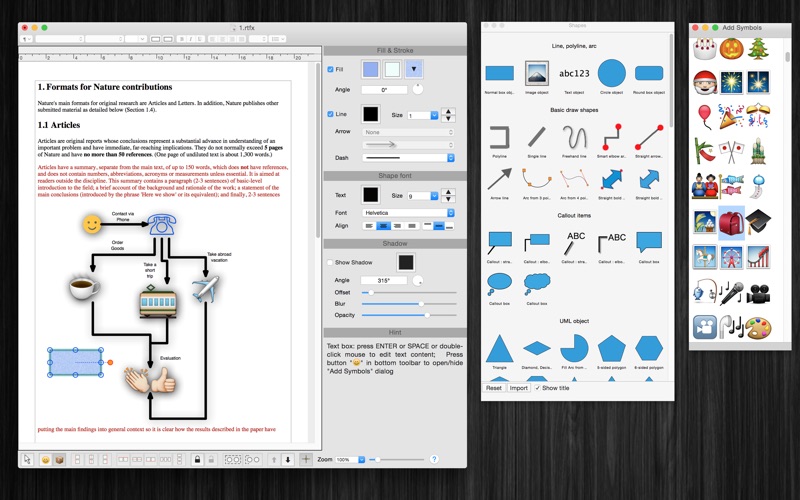This screenshot has width=800, height=500.
Task: Uncheck the Fill checkbox
Action: click(330, 69)
